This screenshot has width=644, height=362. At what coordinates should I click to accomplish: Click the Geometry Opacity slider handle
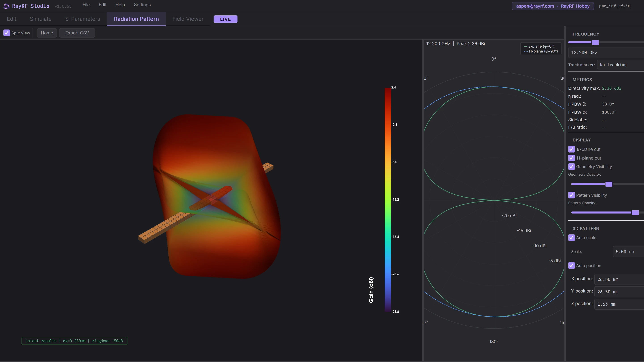[x=608, y=184]
